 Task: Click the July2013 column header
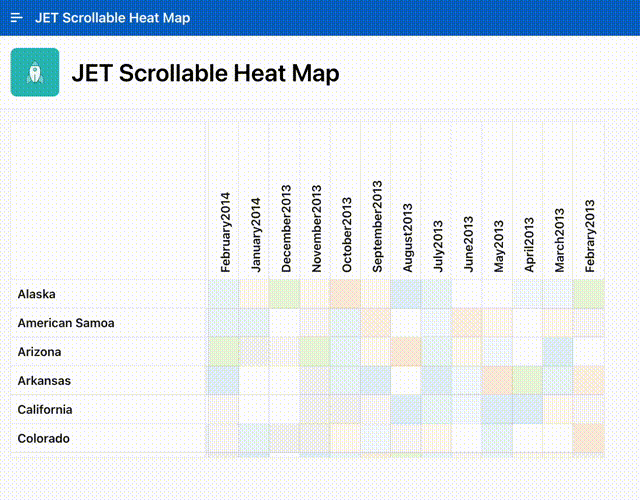pyautogui.click(x=438, y=246)
